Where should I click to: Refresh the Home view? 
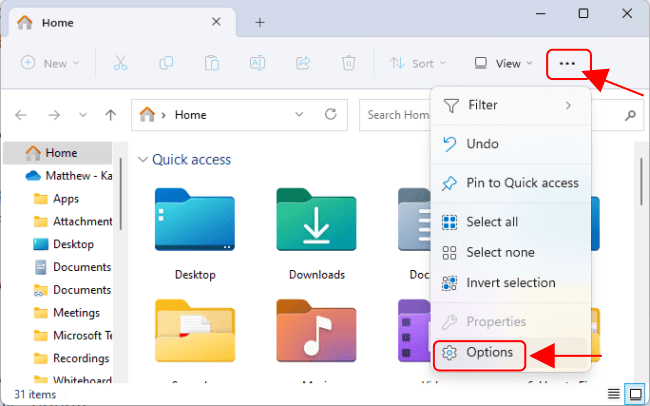point(330,114)
